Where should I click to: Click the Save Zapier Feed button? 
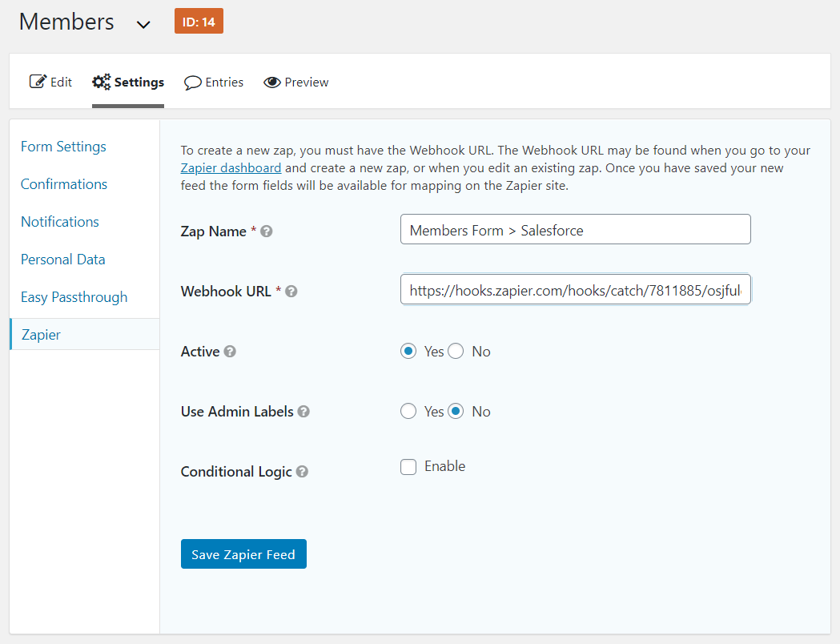(243, 553)
